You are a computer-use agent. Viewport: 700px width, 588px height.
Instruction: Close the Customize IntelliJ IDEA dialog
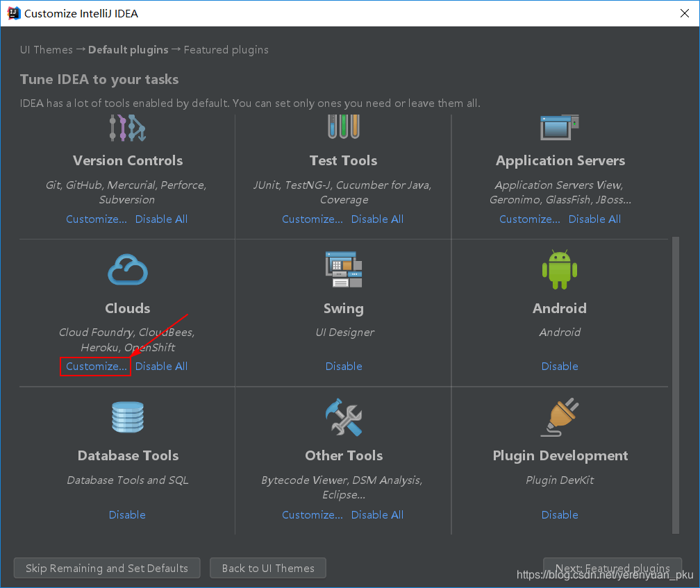click(685, 13)
